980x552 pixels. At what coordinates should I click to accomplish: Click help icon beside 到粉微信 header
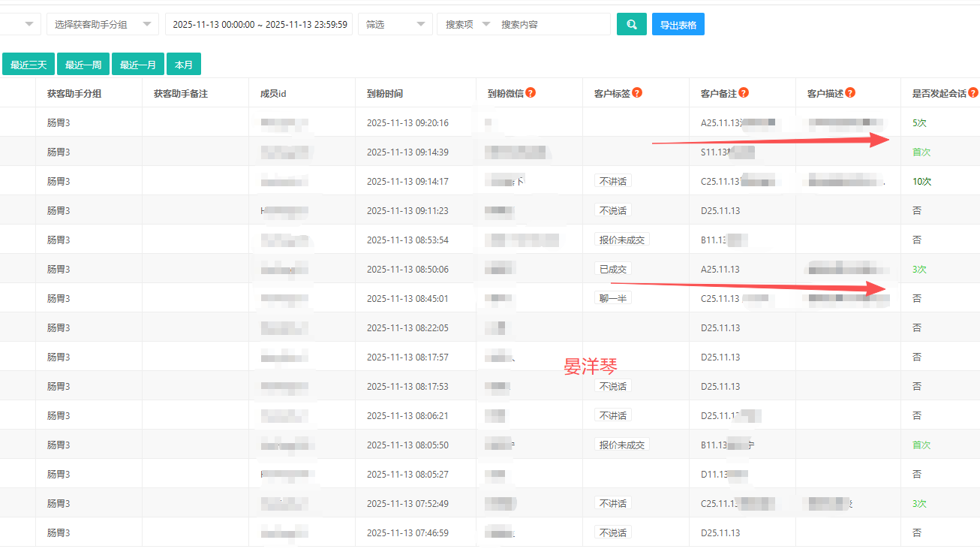[x=531, y=93]
